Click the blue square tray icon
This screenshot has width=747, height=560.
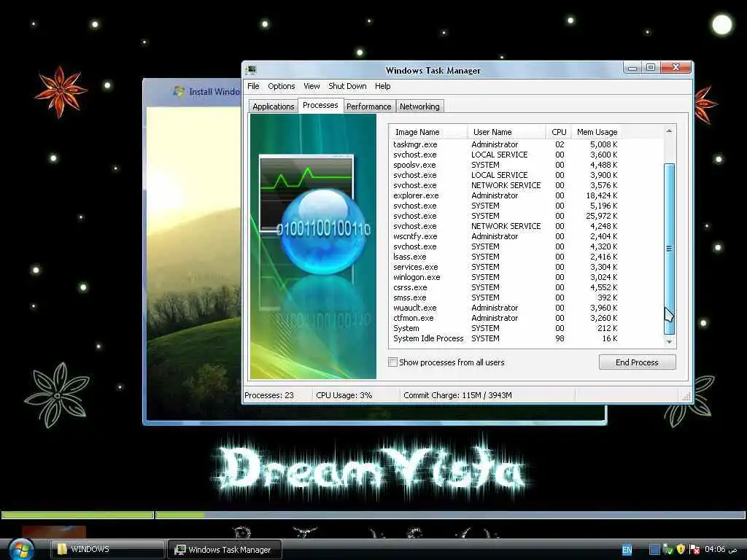pyautogui.click(x=654, y=550)
